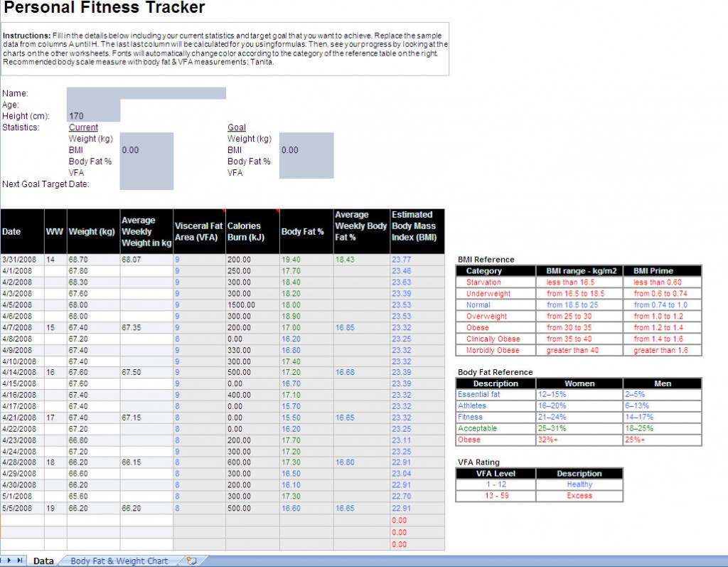Select the Morbidly Obese category cell

pyautogui.click(x=496, y=350)
